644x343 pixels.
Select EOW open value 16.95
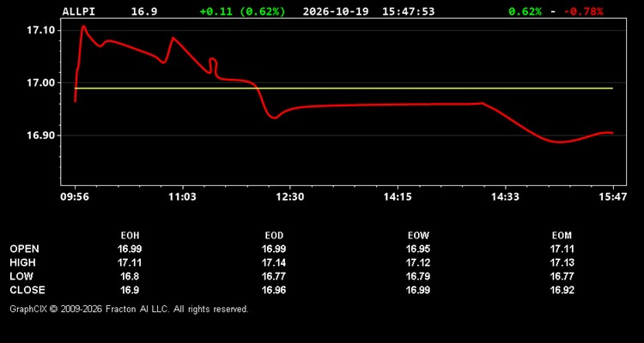coord(418,249)
